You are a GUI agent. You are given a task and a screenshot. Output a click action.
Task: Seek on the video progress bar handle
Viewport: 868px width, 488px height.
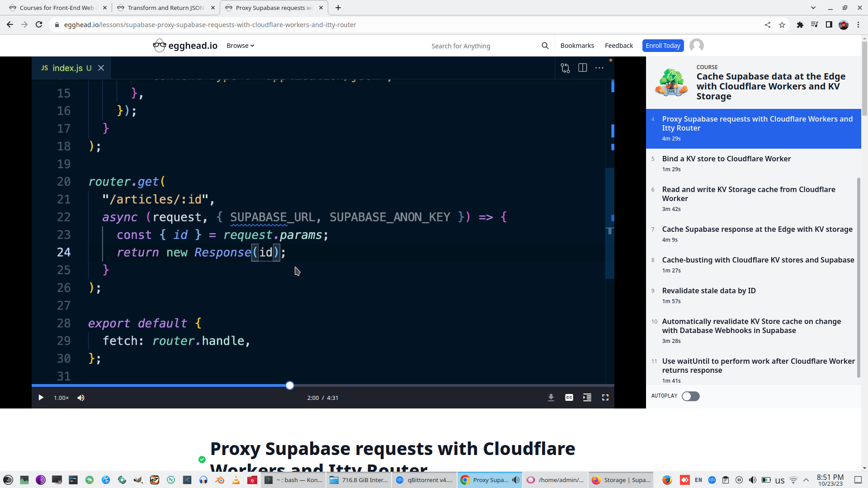(x=290, y=385)
